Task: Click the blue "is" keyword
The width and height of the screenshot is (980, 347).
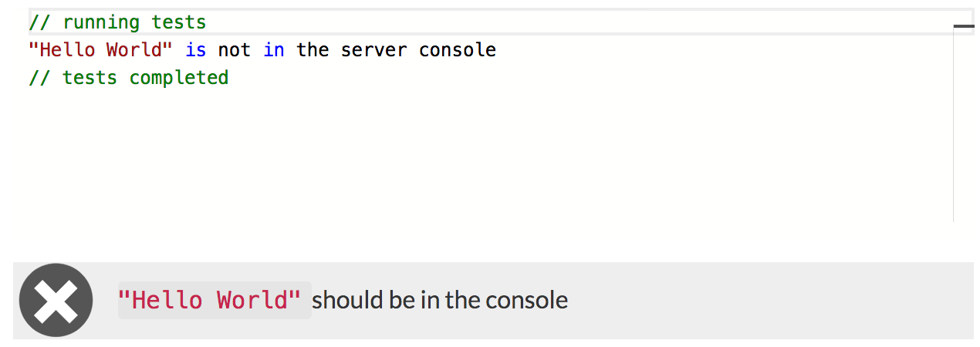Action: (x=196, y=50)
